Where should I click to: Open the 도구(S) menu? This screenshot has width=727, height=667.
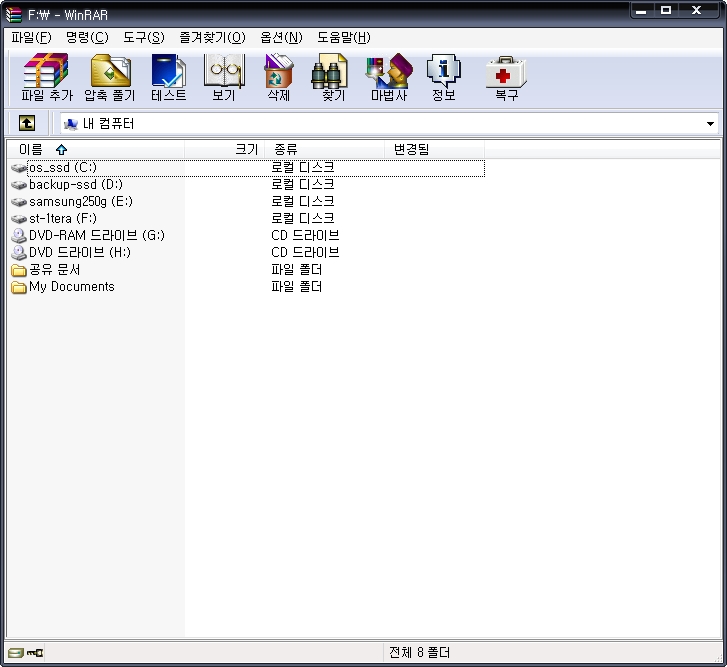[144, 37]
